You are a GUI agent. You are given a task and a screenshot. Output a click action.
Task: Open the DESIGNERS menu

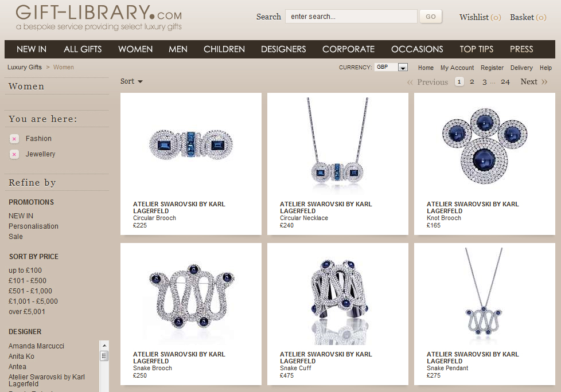[283, 49]
